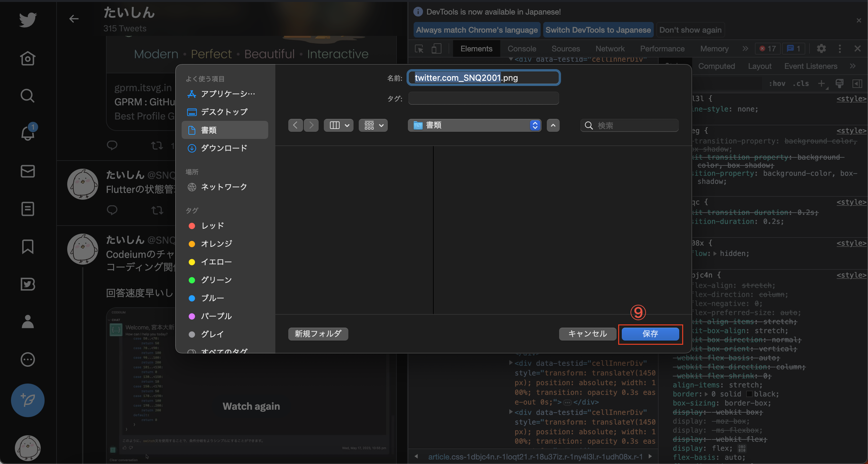Switch to the Console tab
Image resolution: width=868 pixels, height=464 pixels.
[x=522, y=49]
